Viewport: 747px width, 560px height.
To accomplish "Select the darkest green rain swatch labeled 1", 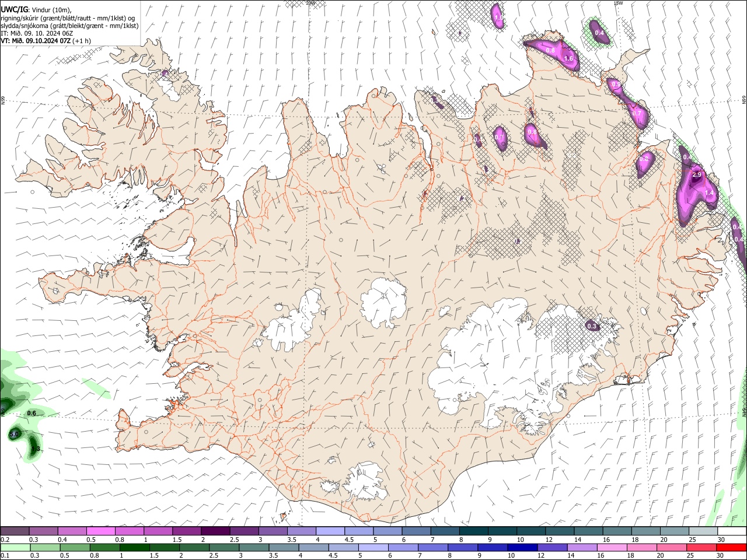I will tap(135, 547).
